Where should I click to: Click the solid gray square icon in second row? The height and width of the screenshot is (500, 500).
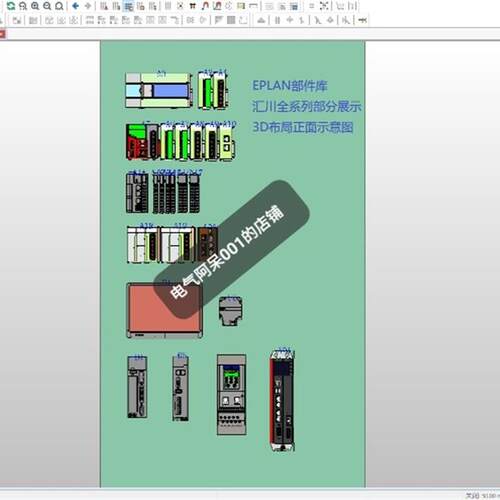tap(231, 20)
